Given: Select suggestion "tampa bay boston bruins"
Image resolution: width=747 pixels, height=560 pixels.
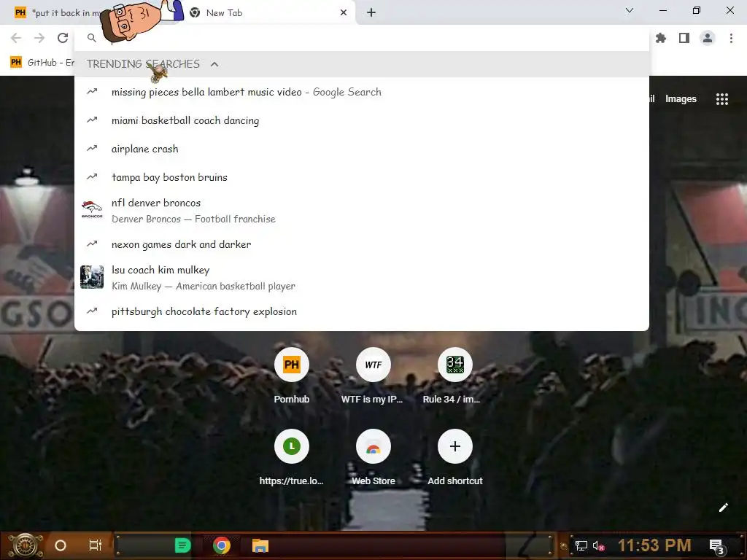Looking at the screenshot, I should (362, 177).
